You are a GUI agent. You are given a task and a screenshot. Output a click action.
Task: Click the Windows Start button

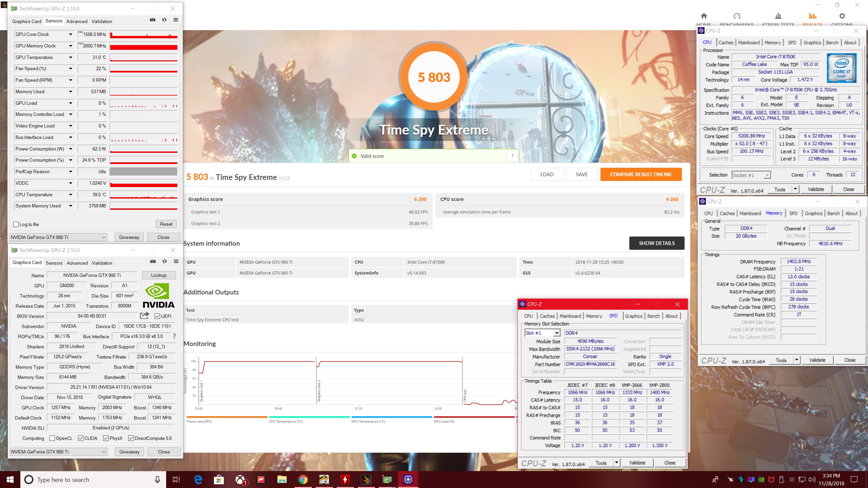(x=10, y=480)
